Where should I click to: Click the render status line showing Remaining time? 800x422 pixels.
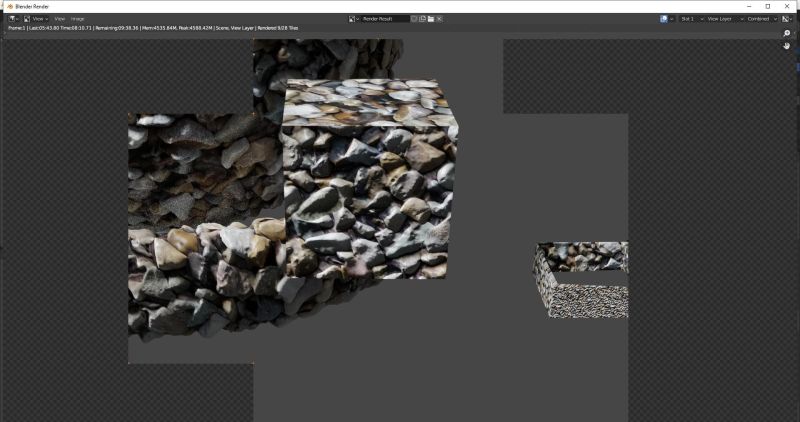[153, 28]
